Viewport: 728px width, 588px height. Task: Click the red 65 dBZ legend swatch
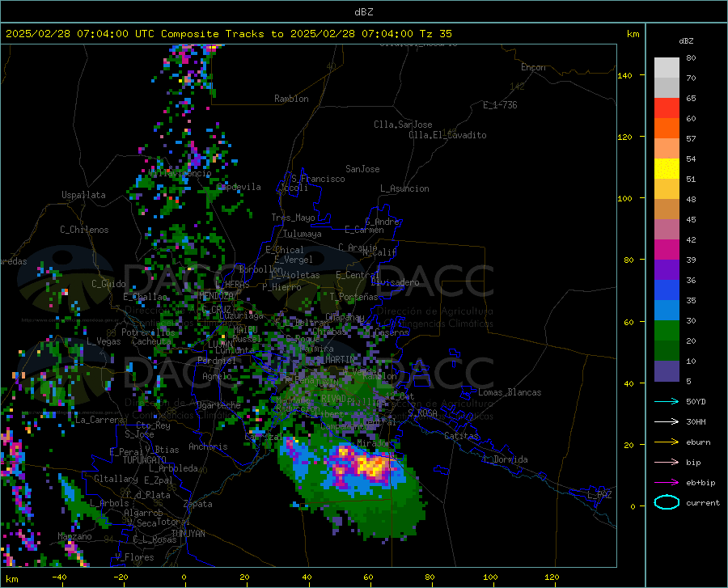coord(667,108)
